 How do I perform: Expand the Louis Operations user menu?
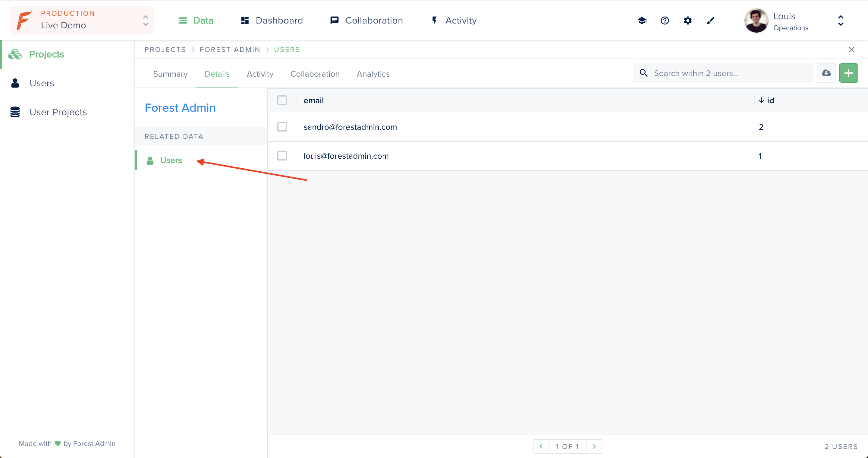tap(840, 21)
